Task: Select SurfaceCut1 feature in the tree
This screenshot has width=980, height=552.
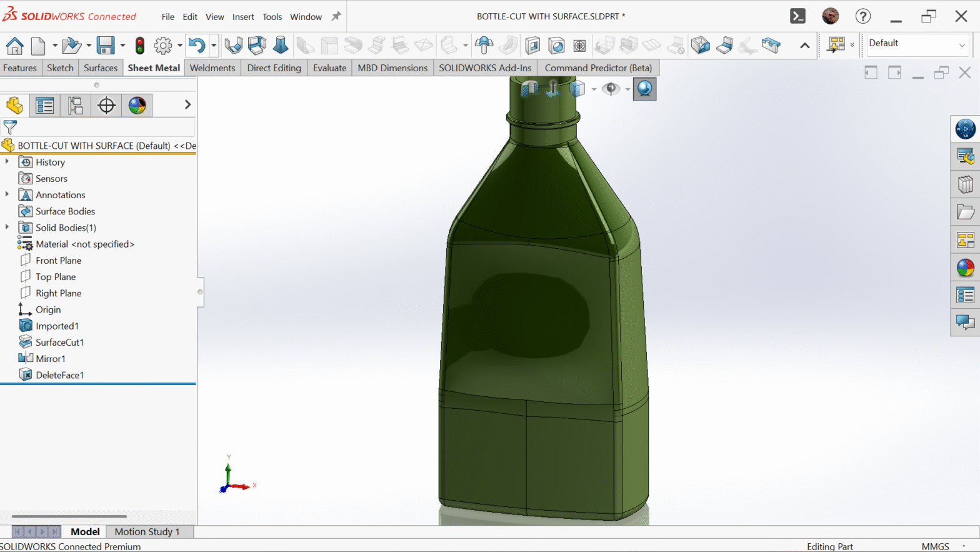Action: point(59,342)
